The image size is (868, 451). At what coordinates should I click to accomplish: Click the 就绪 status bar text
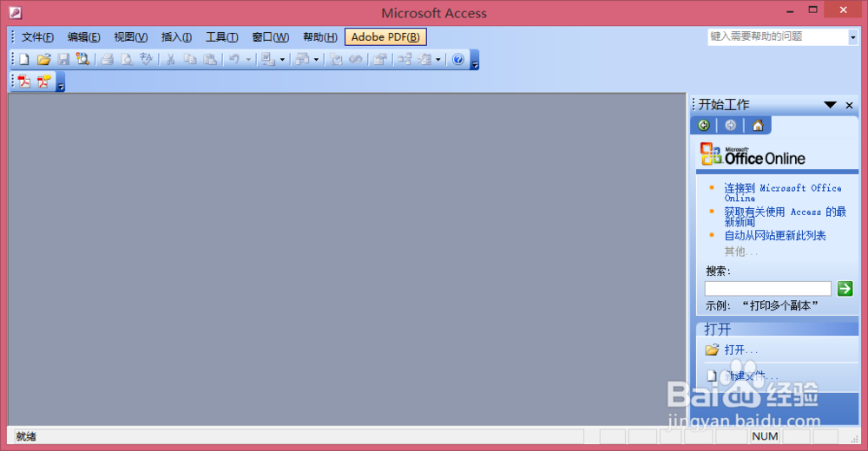pyautogui.click(x=26, y=436)
